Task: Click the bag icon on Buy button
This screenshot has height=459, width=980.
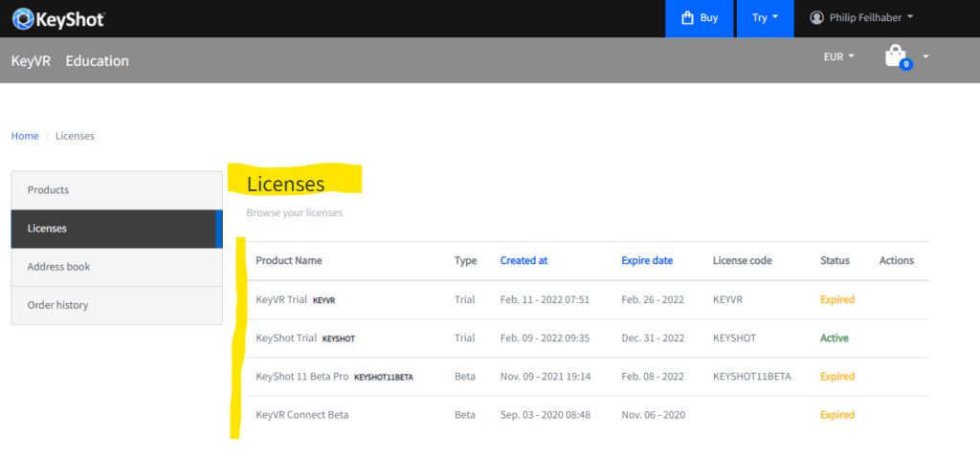Action: pos(687,18)
